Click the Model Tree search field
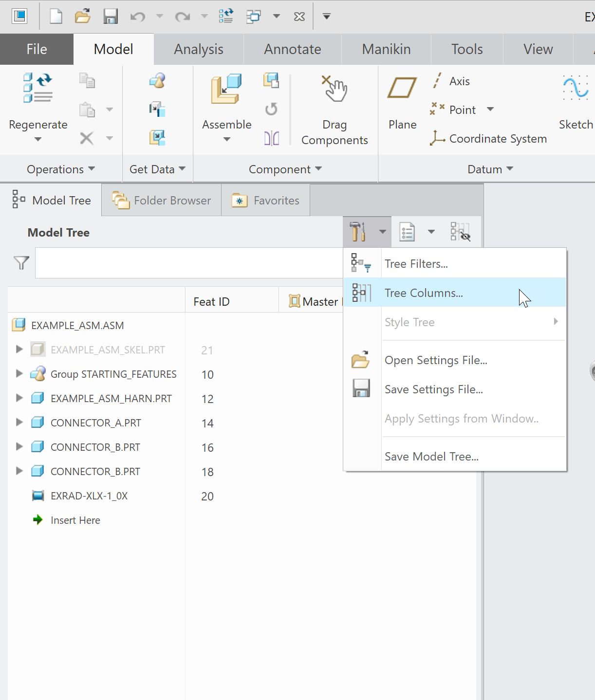Image resolution: width=595 pixels, height=700 pixels. pos(190,263)
